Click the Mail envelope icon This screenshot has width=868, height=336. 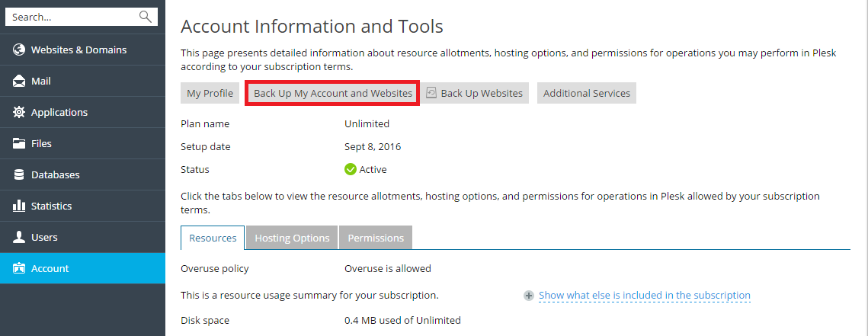[20, 82]
